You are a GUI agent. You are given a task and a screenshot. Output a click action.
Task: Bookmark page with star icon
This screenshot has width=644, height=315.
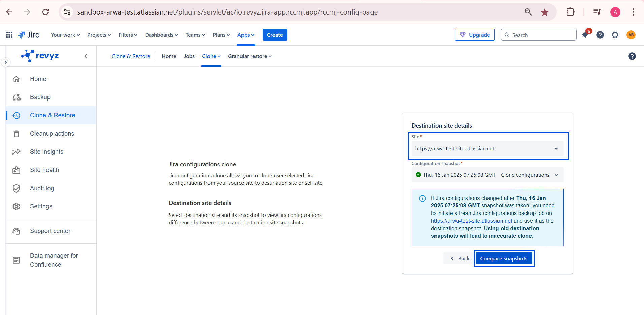pyautogui.click(x=545, y=12)
